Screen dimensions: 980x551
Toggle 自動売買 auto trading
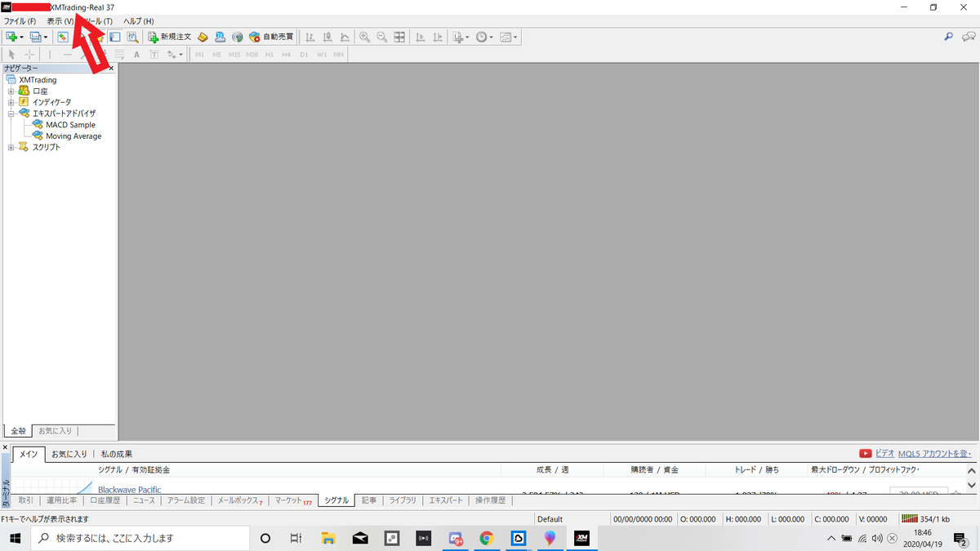click(271, 37)
